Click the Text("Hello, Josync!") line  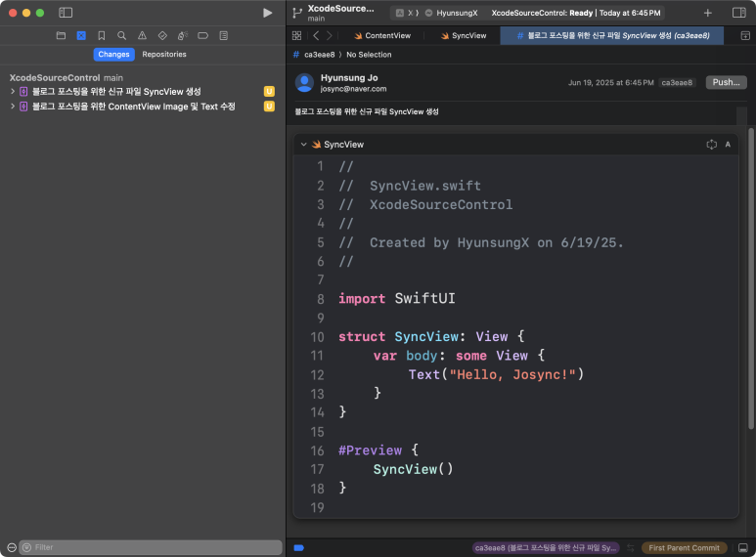(496, 374)
